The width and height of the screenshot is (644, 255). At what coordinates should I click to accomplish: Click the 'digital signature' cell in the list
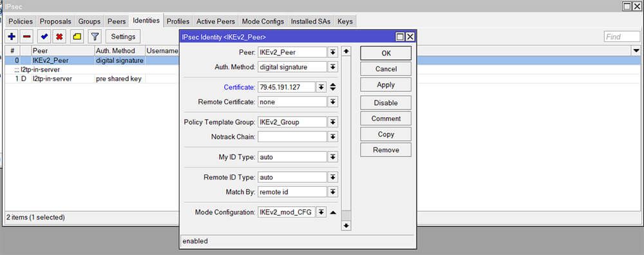pos(120,61)
